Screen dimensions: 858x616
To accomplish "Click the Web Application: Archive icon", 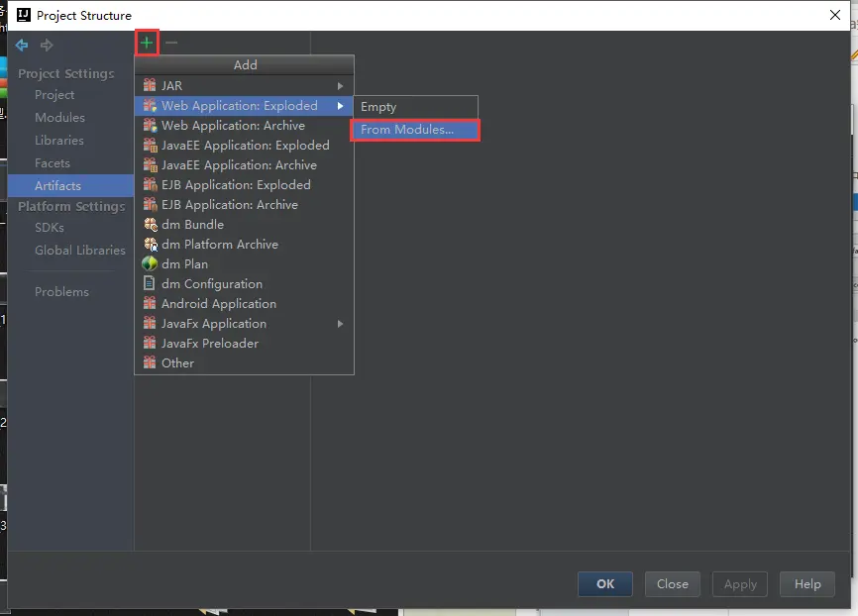I will pos(150,125).
